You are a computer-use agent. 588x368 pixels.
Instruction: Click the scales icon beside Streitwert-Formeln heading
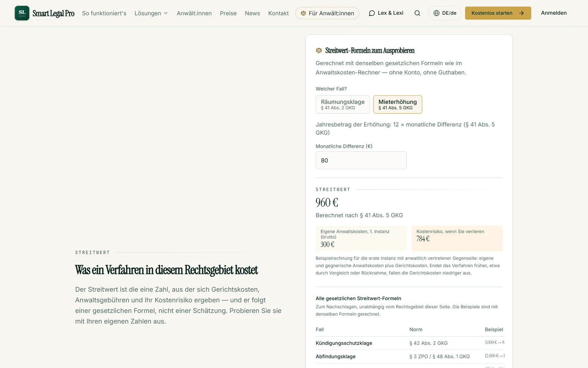tap(319, 50)
